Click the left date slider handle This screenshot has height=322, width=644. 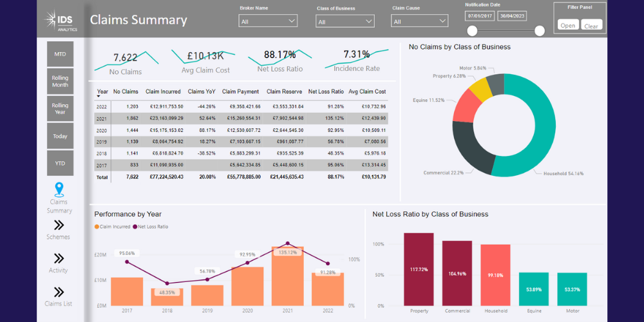(473, 31)
